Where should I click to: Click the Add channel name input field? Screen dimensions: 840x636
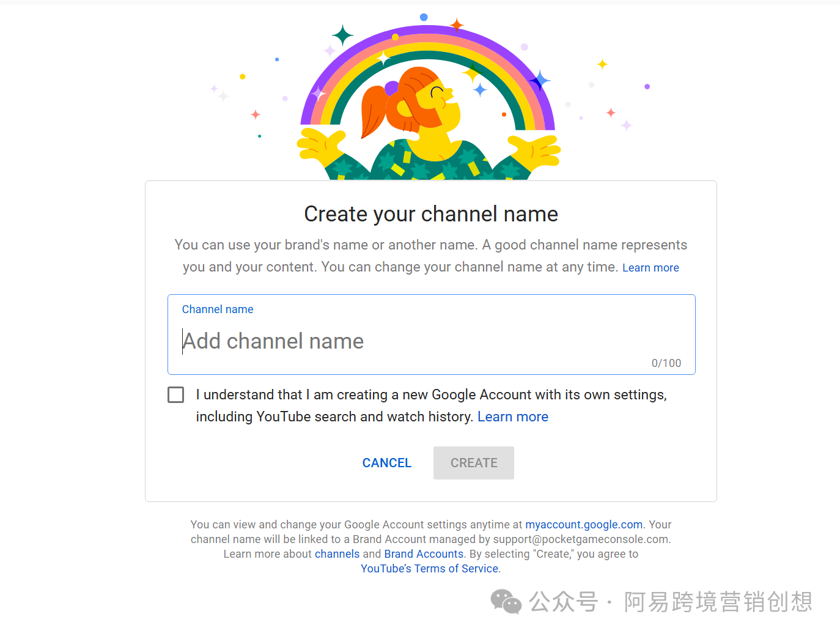pos(430,341)
